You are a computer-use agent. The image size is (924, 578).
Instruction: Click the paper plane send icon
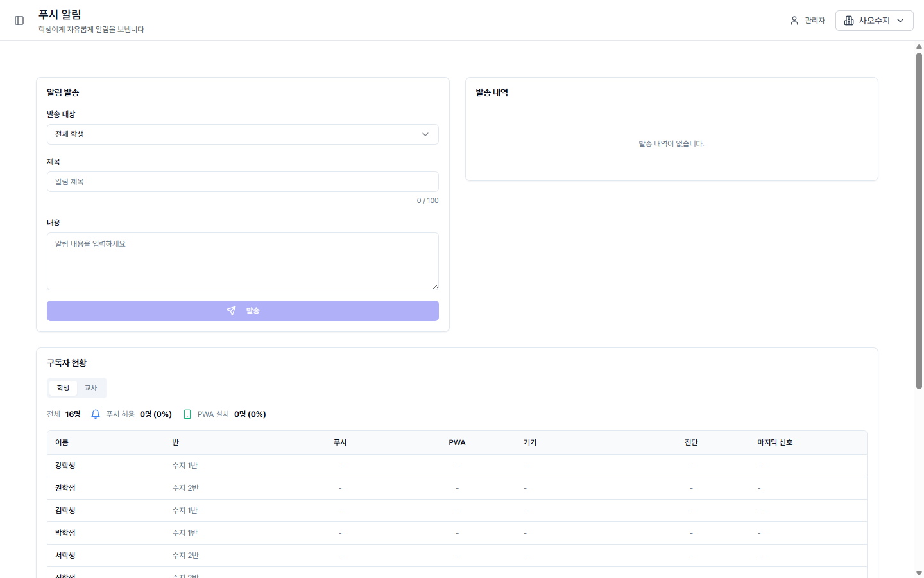pyautogui.click(x=231, y=311)
